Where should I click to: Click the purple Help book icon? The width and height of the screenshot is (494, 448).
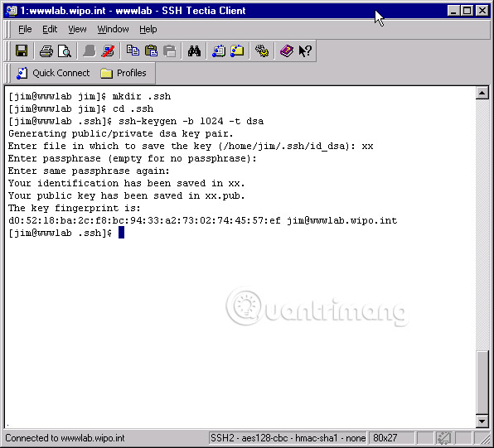[287, 51]
